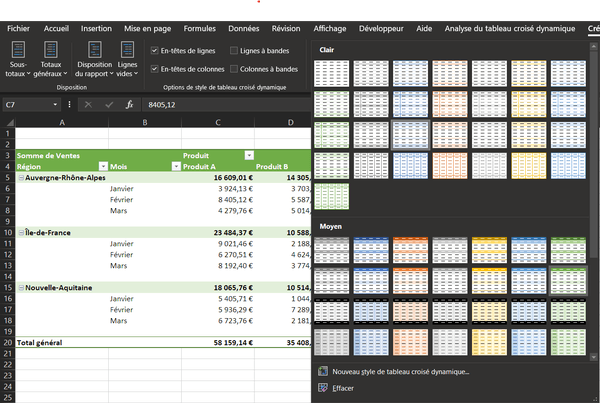Open the Région filter dropdown

click(x=103, y=166)
